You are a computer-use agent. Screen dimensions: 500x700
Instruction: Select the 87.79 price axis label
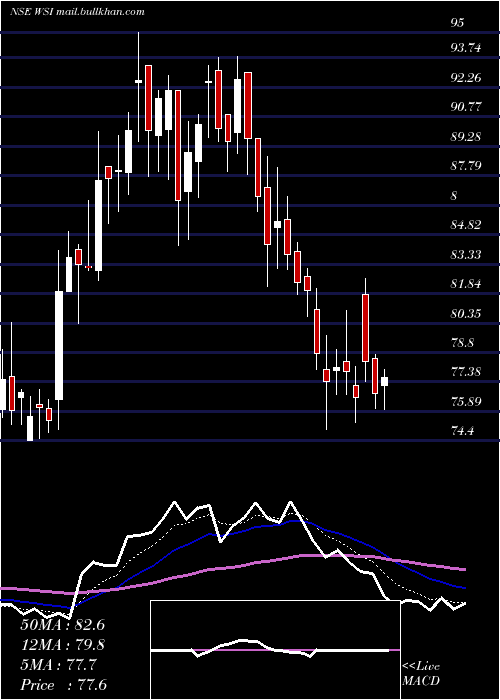pyautogui.click(x=466, y=166)
